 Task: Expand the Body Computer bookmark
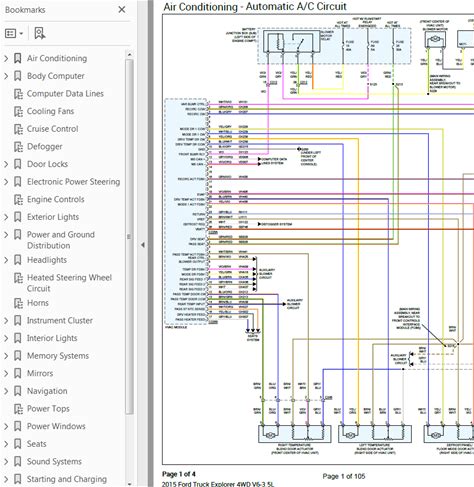click(x=6, y=76)
